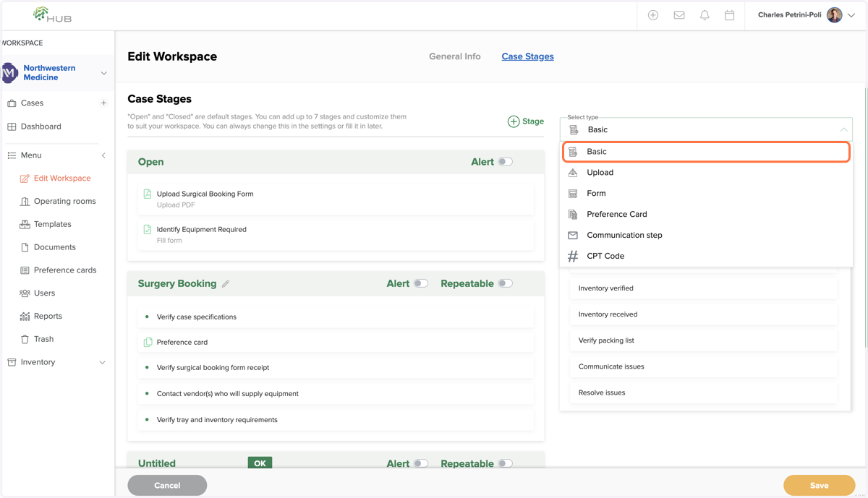This screenshot has height=498, width=868.
Task: Choose Upload option in type list
Action: tap(706, 173)
